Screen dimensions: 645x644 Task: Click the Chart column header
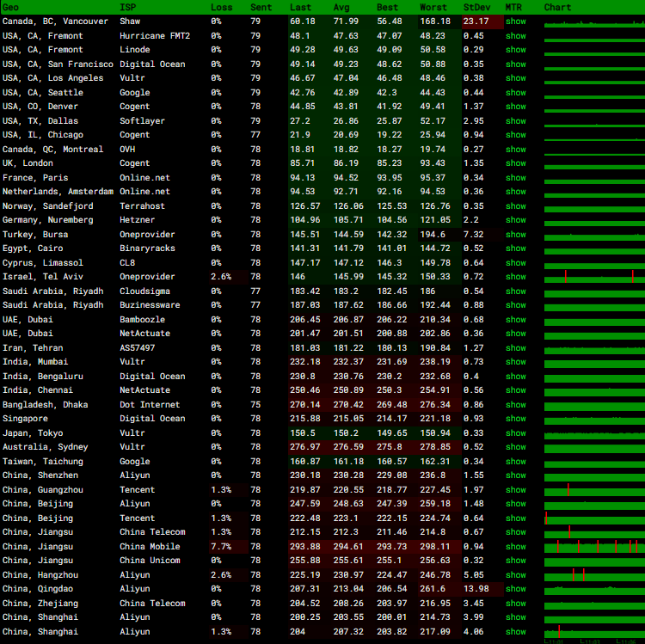click(557, 7)
